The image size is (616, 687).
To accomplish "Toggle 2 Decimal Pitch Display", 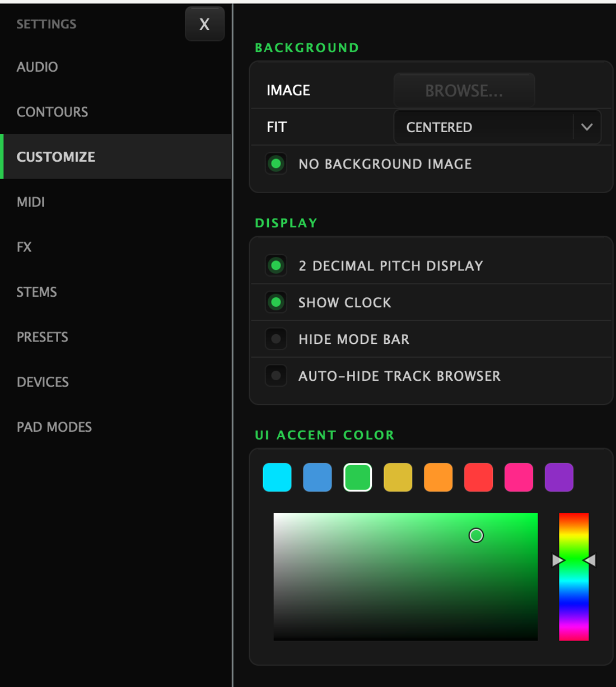I will tap(276, 265).
